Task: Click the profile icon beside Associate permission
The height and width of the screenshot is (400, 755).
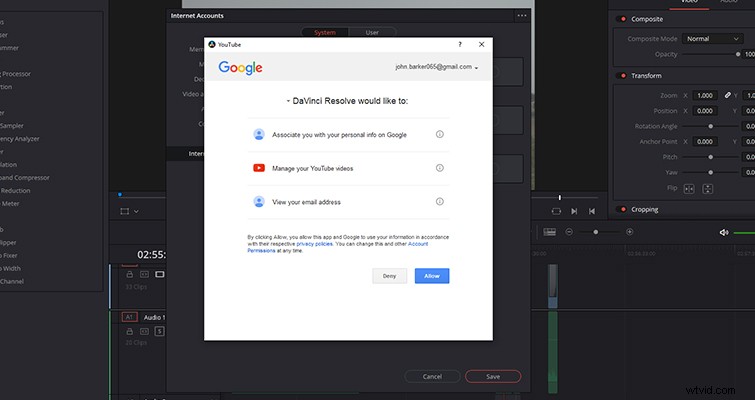Action: [259, 134]
